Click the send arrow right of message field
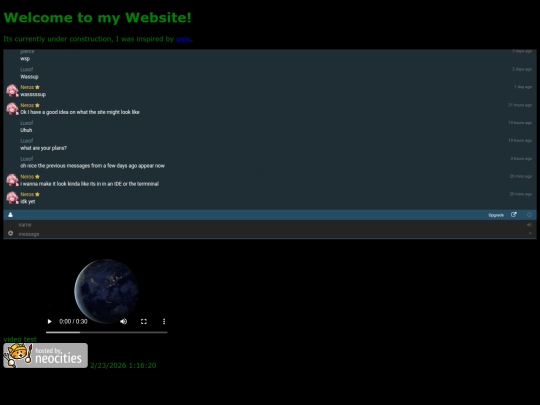Image resolution: width=540 pixels, height=405 pixels. 530,233
